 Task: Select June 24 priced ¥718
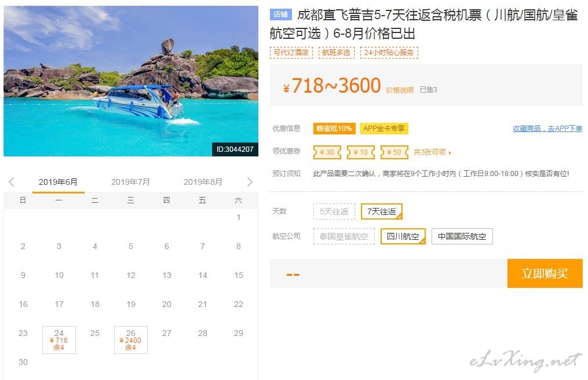(59, 340)
